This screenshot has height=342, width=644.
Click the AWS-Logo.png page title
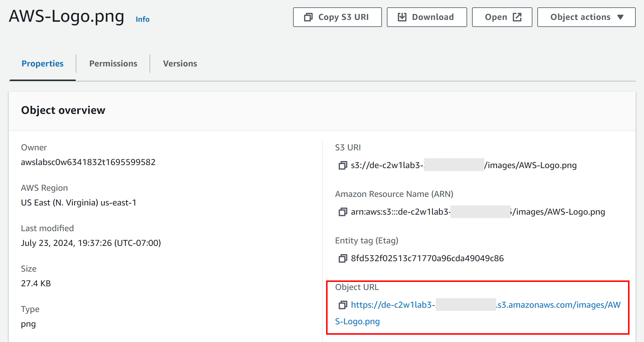[66, 17]
